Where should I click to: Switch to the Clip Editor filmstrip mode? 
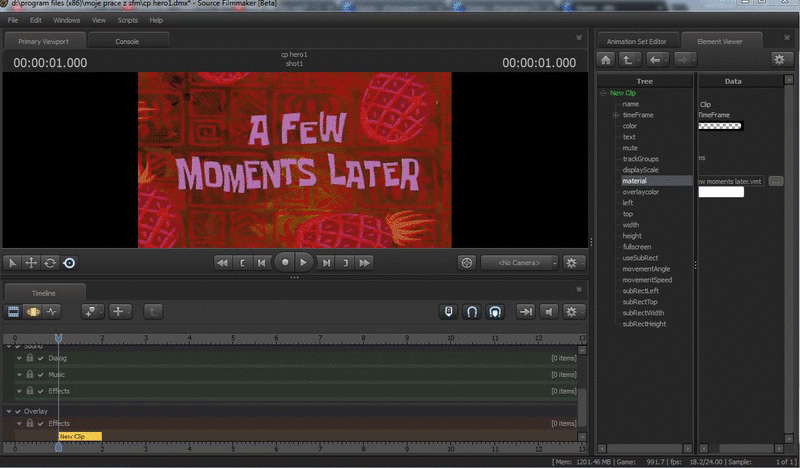pos(13,311)
